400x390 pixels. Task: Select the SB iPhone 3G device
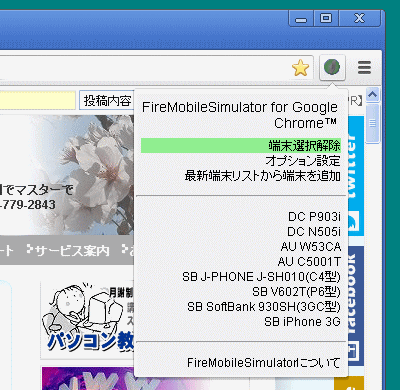[x=302, y=322]
